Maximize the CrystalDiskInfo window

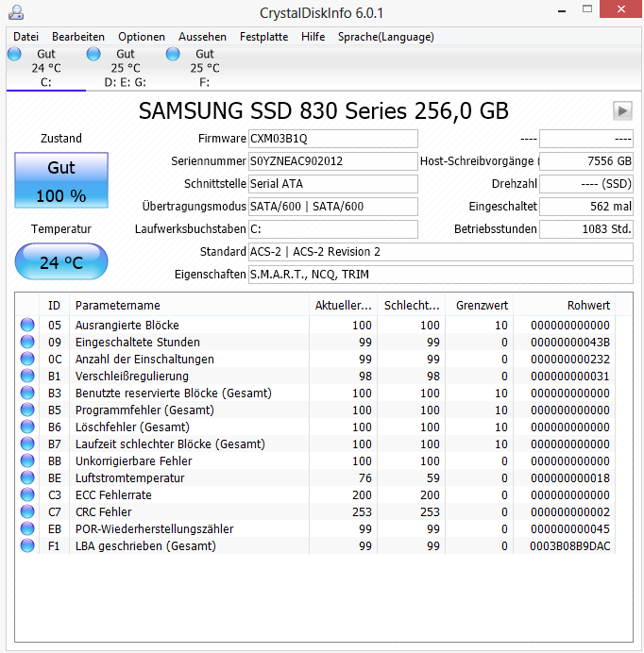(587, 9)
